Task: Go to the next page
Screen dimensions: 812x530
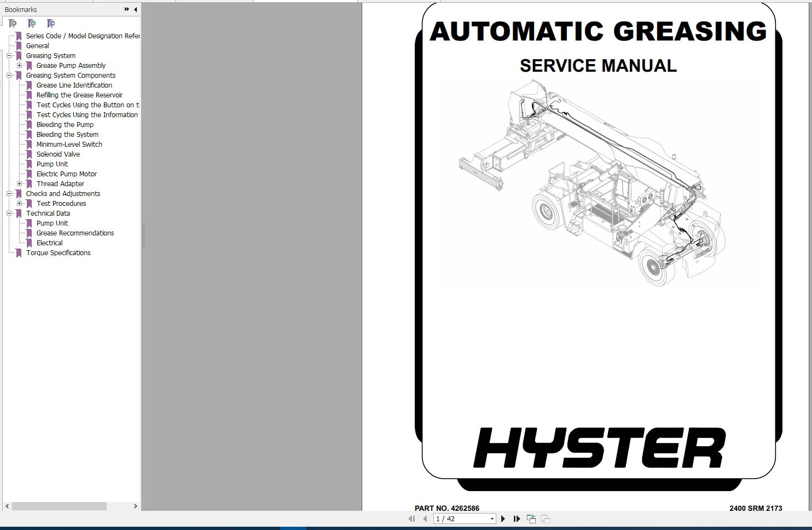Action: point(503,519)
